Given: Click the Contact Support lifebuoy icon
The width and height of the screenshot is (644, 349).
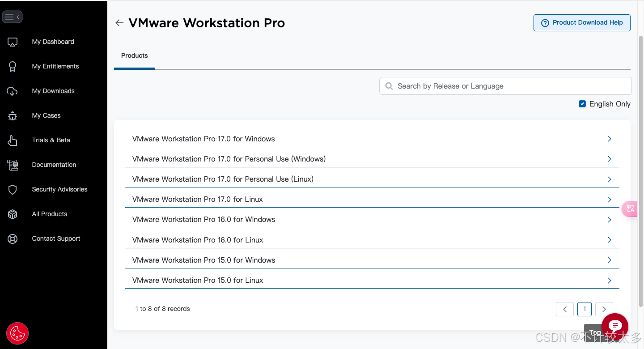Looking at the screenshot, I should pos(13,239).
